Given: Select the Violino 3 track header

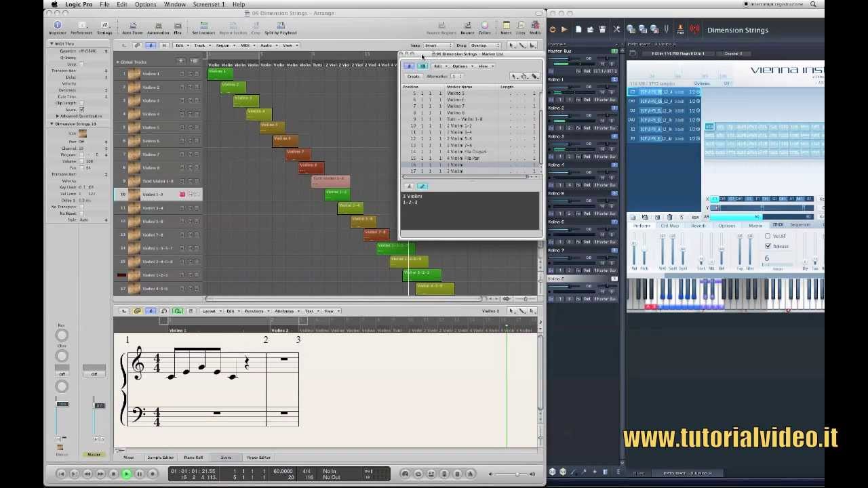Looking at the screenshot, I should point(157,100).
